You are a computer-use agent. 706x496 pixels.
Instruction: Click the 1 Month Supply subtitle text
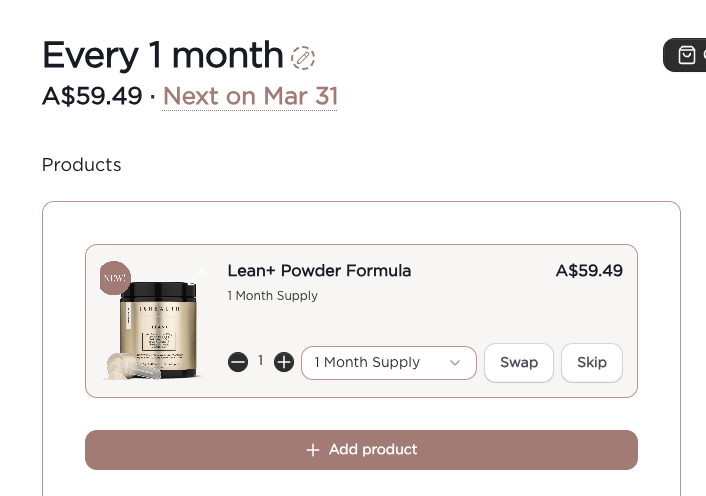pos(273,296)
